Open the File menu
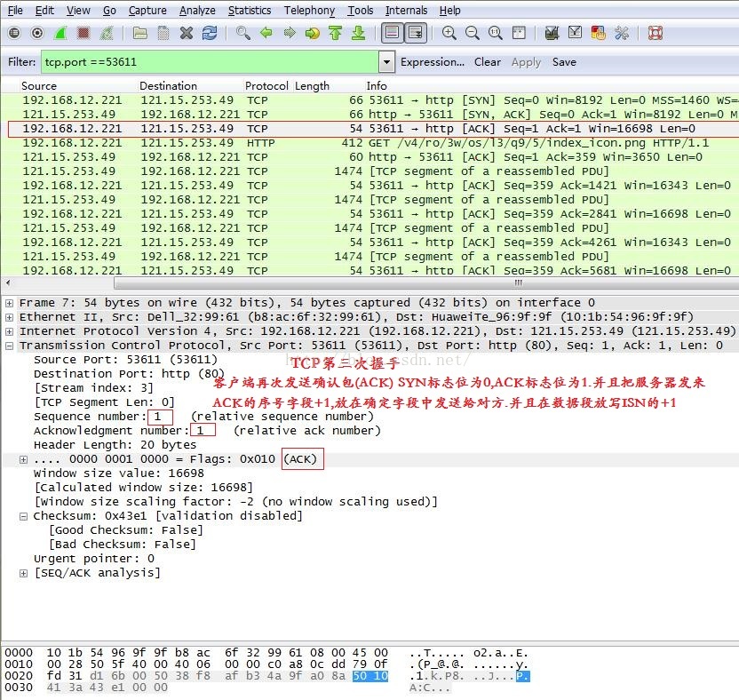Screen dimensions: 739x700 15,11
